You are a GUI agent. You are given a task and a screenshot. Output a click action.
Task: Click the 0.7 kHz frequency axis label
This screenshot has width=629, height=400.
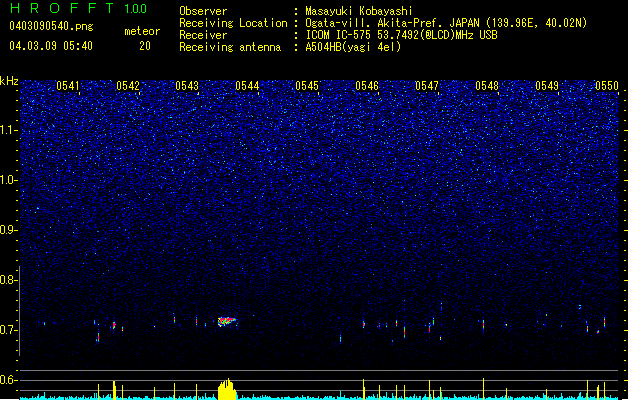[x=8, y=330]
